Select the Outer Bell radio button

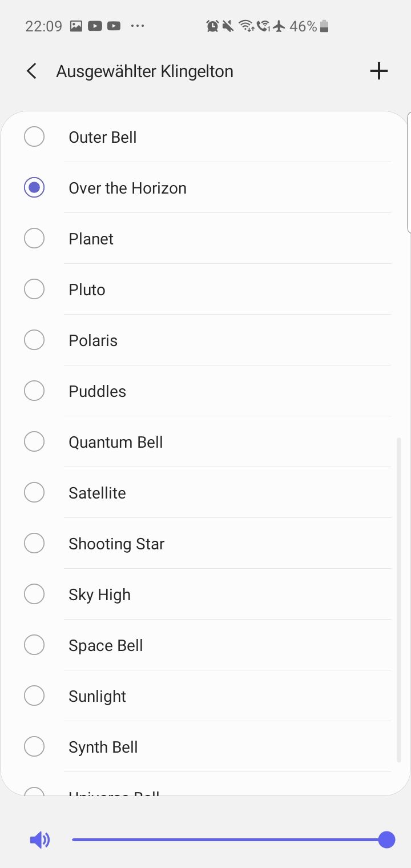point(34,137)
